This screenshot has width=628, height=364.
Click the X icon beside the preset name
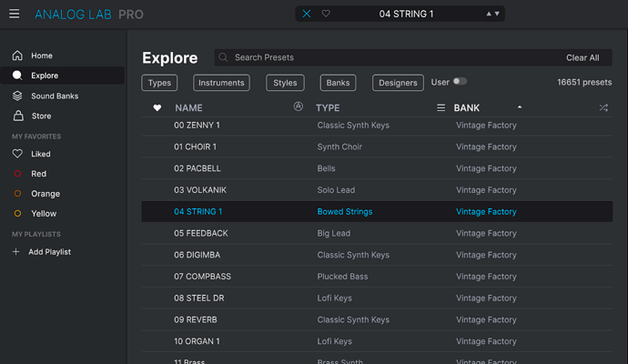coord(307,14)
